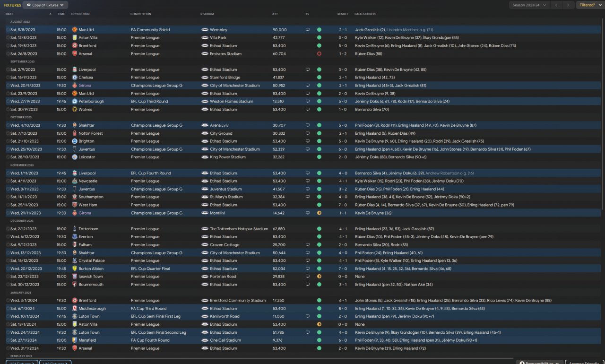Open the Southampton opposition link
605x364 pixels.
[x=91, y=197]
